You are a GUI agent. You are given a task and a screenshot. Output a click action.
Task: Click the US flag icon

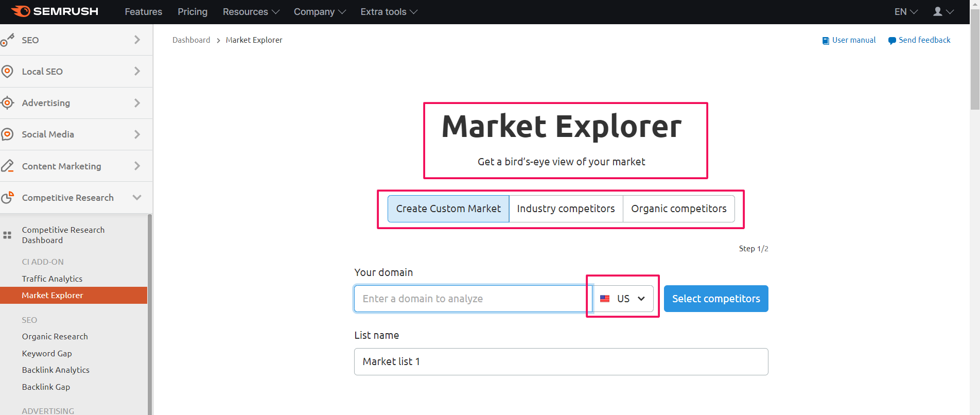605,299
